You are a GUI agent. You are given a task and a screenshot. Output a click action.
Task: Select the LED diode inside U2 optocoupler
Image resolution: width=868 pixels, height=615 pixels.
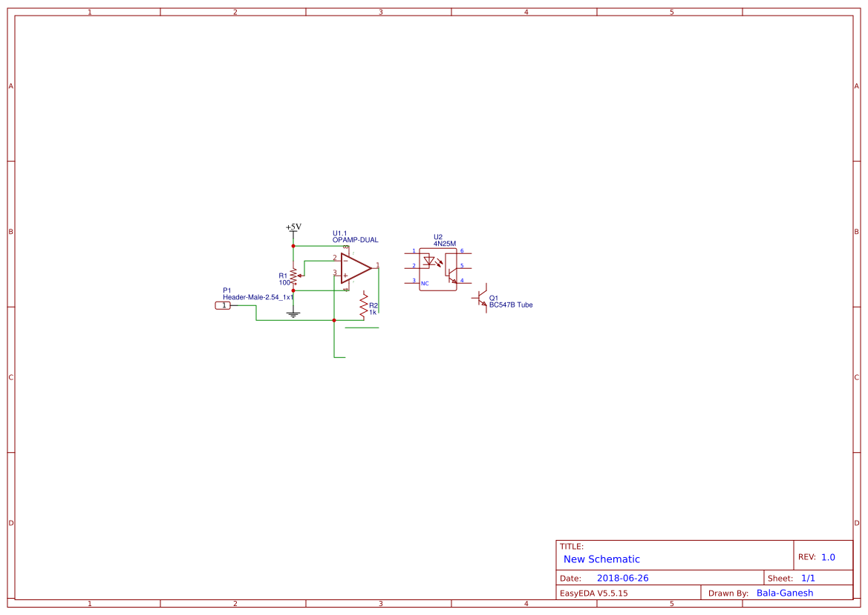click(428, 261)
